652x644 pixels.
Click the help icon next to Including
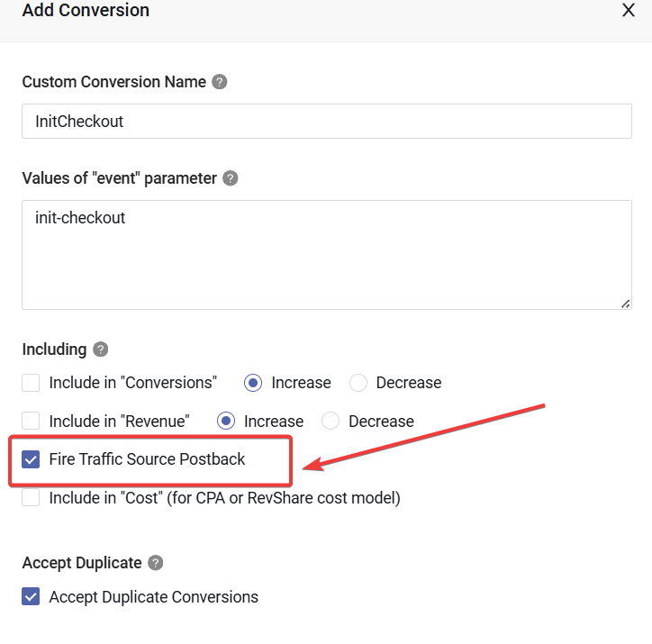pos(101,349)
